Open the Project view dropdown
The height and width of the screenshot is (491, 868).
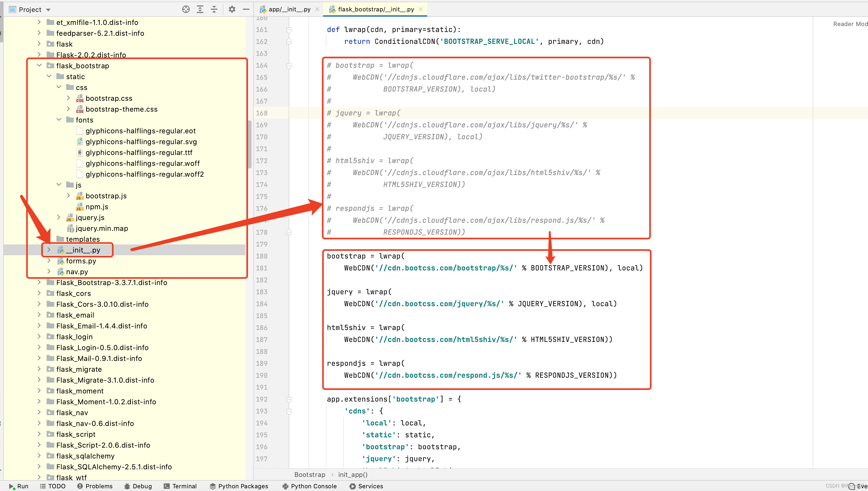click(48, 10)
